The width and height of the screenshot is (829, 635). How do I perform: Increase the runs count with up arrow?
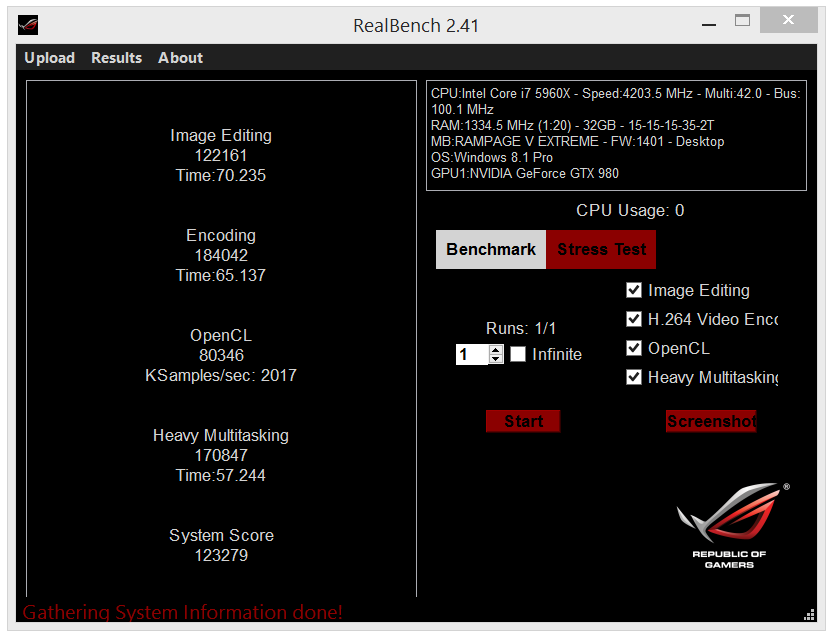click(x=495, y=349)
